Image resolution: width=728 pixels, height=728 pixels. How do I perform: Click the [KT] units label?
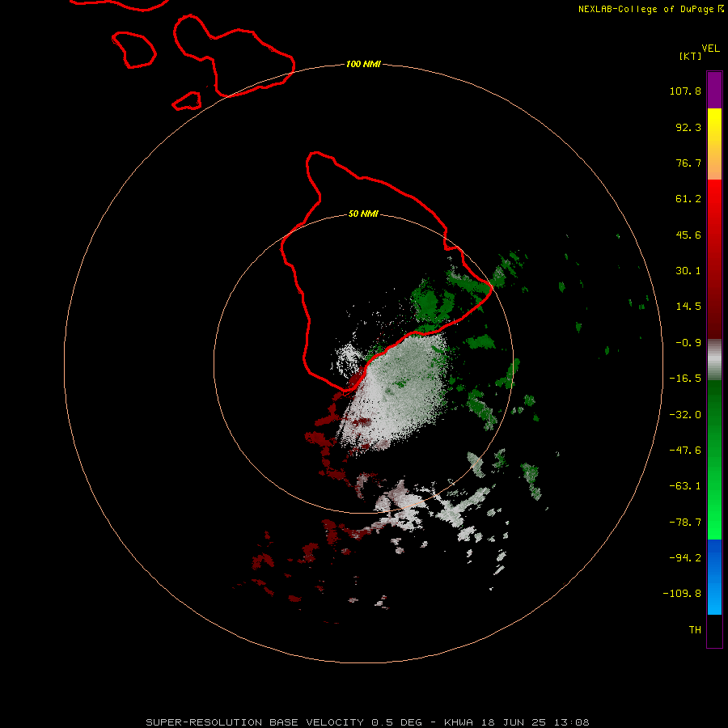pyautogui.click(x=691, y=56)
